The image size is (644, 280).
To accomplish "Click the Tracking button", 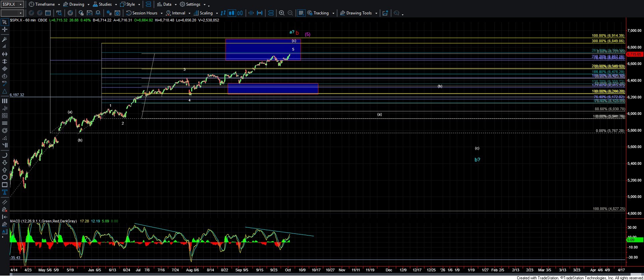I will 321,13.
